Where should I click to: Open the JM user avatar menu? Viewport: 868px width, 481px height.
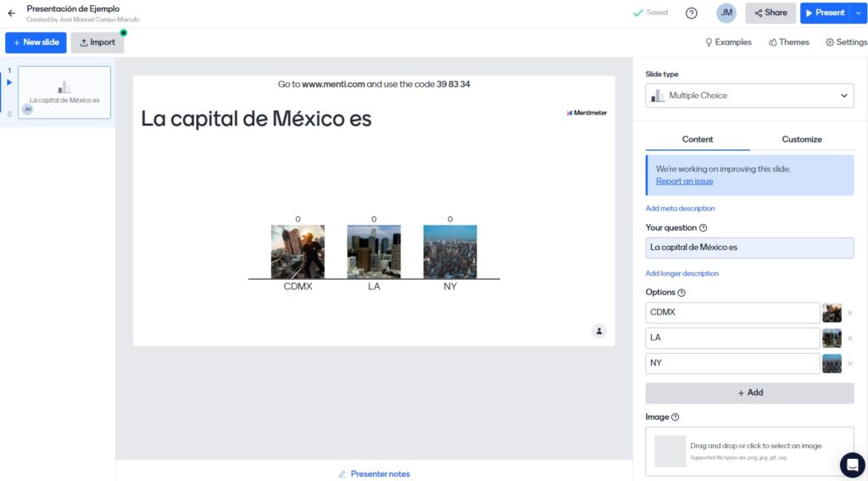click(726, 13)
